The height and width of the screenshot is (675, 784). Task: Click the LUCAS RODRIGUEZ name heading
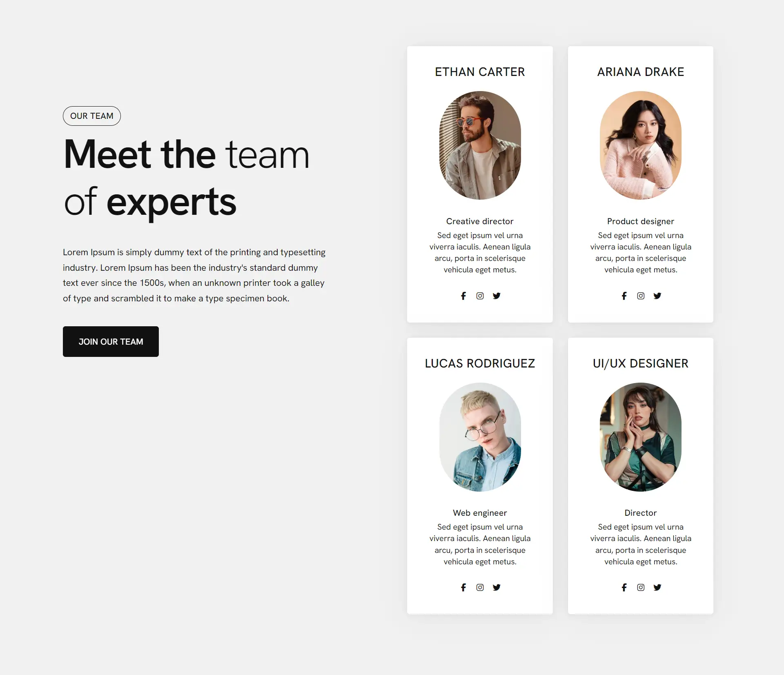480,363
